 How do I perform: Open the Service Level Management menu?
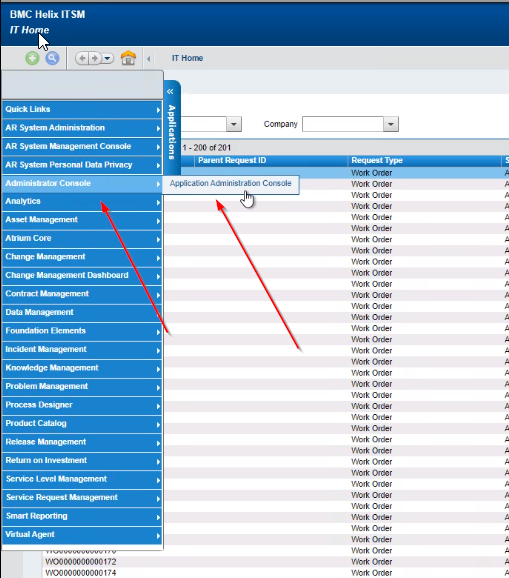pyautogui.click(x=82, y=479)
